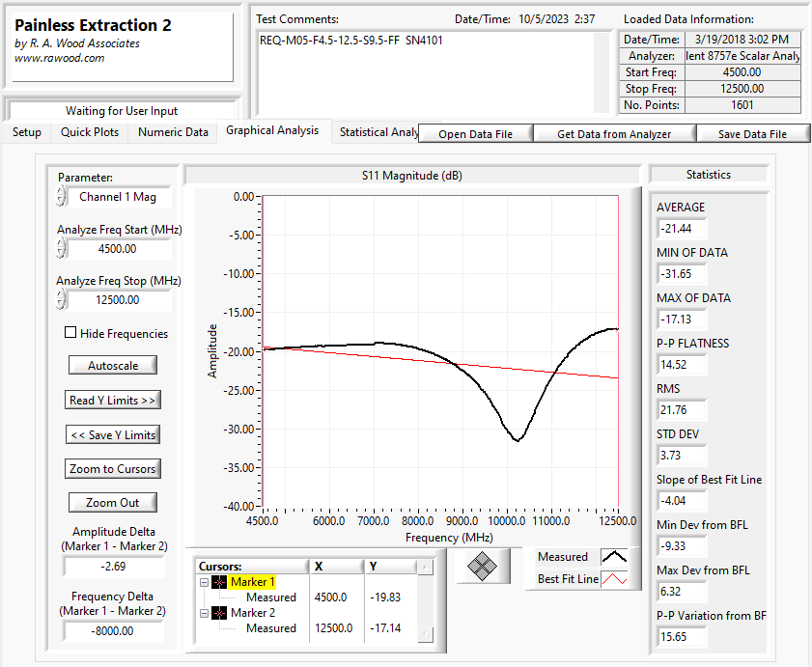The image size is (812, 667).
Task: Click the -40.00 bottom Y-axis label
Action: click(x=238, y=506)
